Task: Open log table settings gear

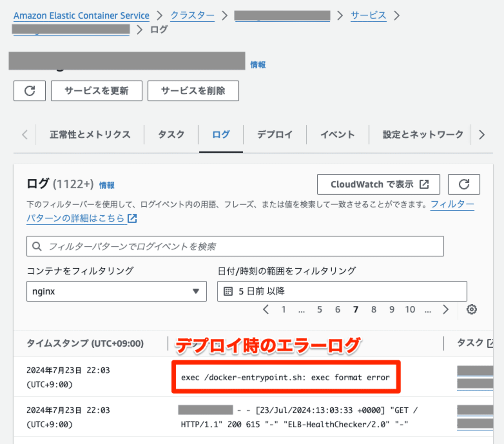Action: pos(471,309)
